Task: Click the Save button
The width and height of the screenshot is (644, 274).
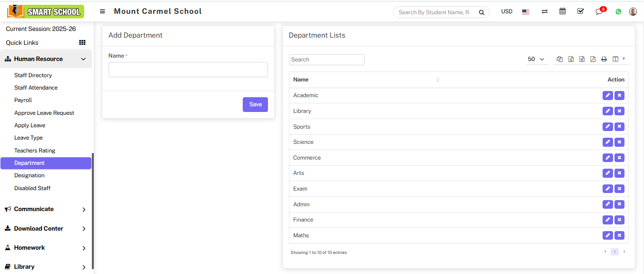Action: pos(255,104)
